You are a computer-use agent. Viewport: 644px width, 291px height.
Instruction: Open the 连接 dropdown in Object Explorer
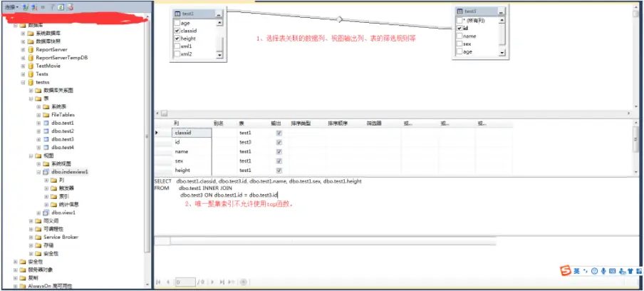click(x=11, y=7)
